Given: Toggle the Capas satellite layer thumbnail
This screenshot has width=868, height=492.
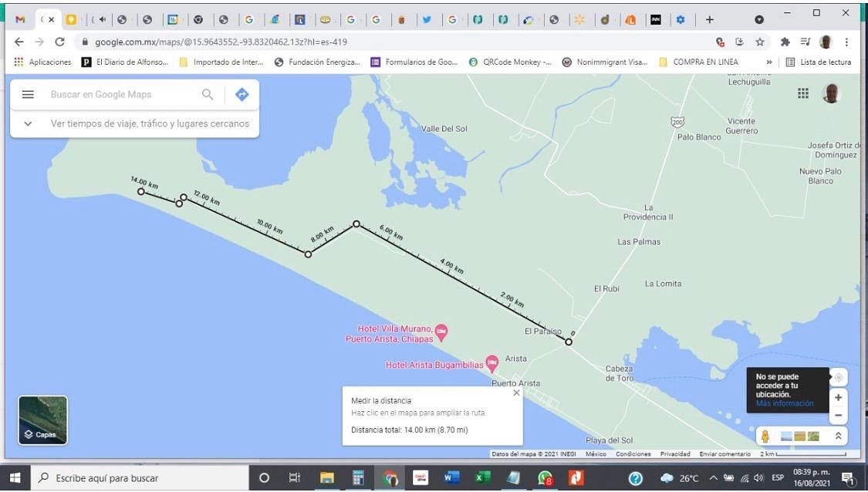Looking at the screenshot, I should [42, 420].
